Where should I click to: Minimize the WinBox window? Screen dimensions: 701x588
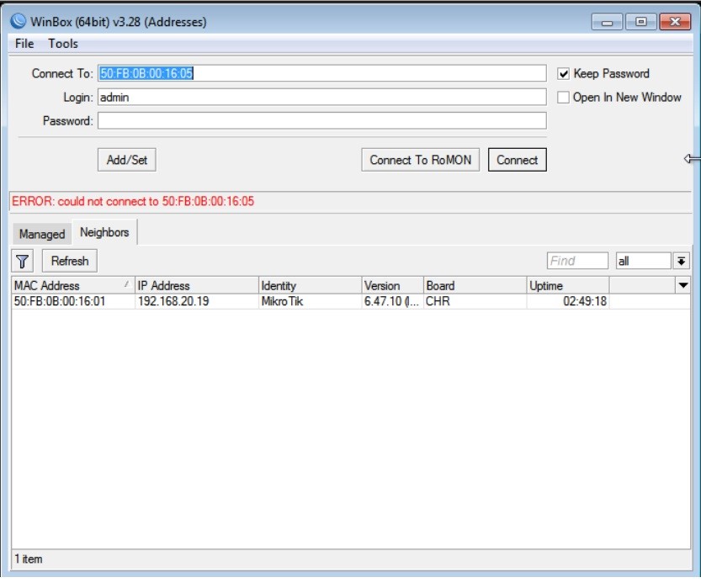[x=607, y=22]
